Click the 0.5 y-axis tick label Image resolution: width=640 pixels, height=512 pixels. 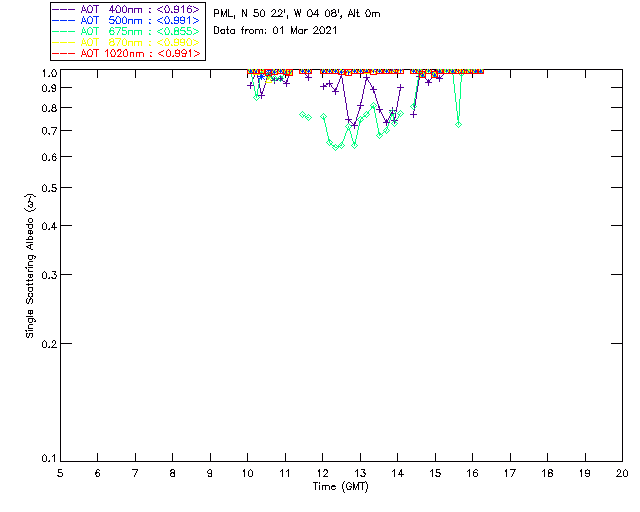[x=49, y=188]
